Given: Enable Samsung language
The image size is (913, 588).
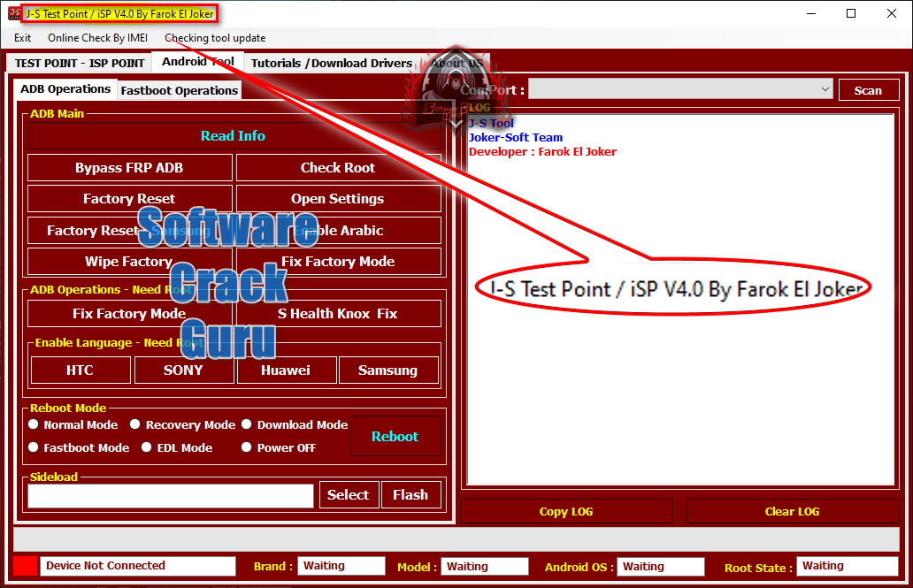Looking at the screenshot, I should coord(388,370).
